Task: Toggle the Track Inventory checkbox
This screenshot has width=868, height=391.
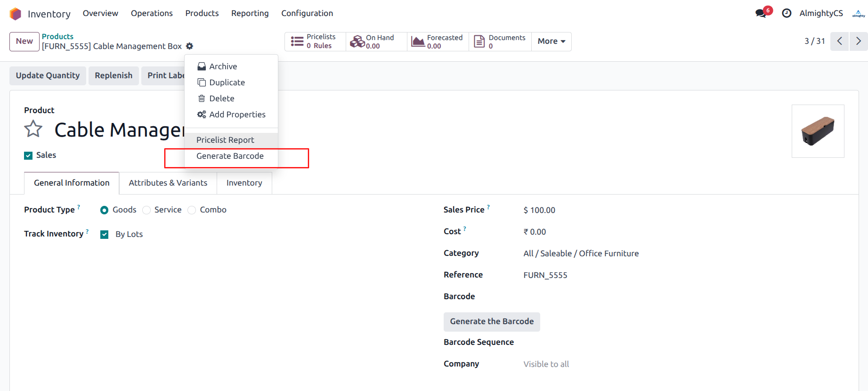Action: coord(105,235)
